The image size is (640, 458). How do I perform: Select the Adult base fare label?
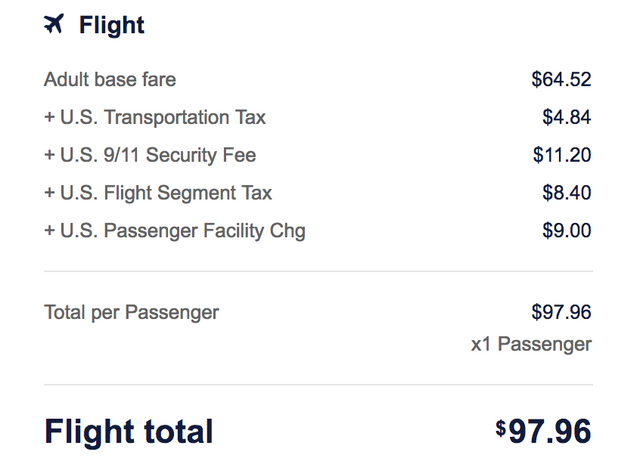110,79
